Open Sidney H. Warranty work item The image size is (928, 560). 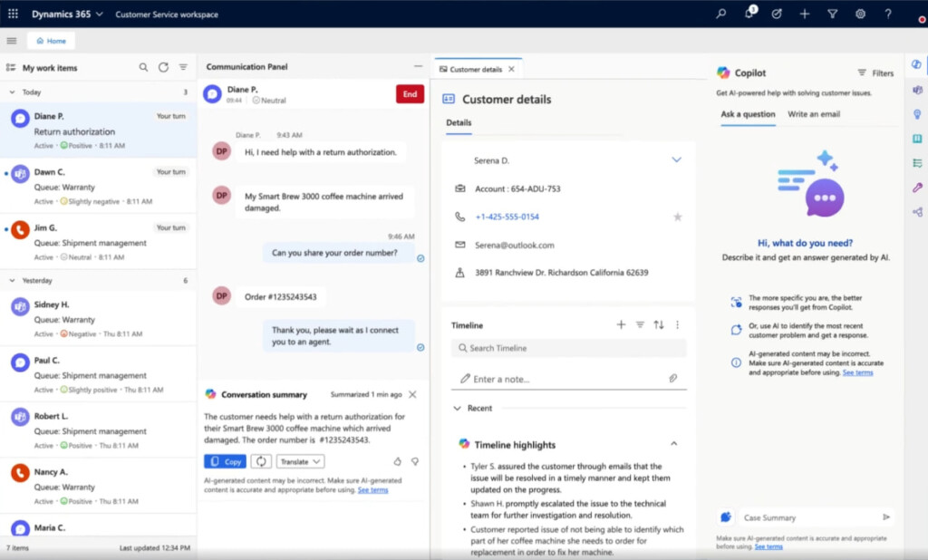pos(98,318)
